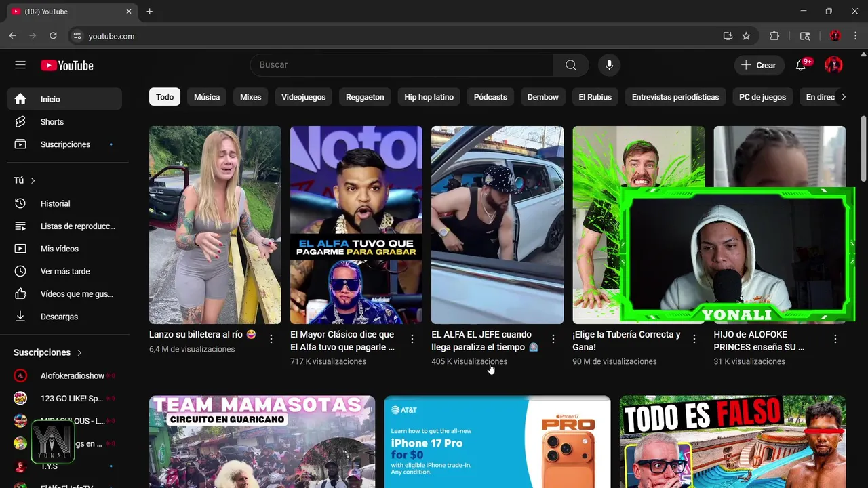Screen dimensions: 868x488
Task: Open browser extensions puzzle icon
Action: [774, 36]
